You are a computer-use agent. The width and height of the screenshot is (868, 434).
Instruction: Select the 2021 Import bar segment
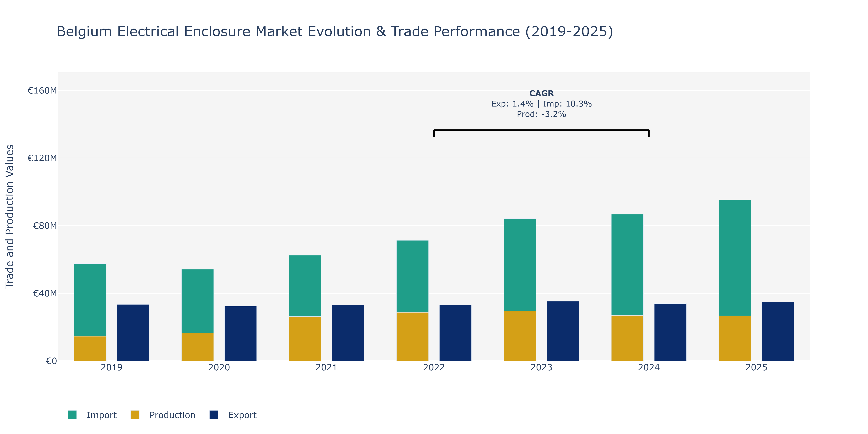pos(305,286)
